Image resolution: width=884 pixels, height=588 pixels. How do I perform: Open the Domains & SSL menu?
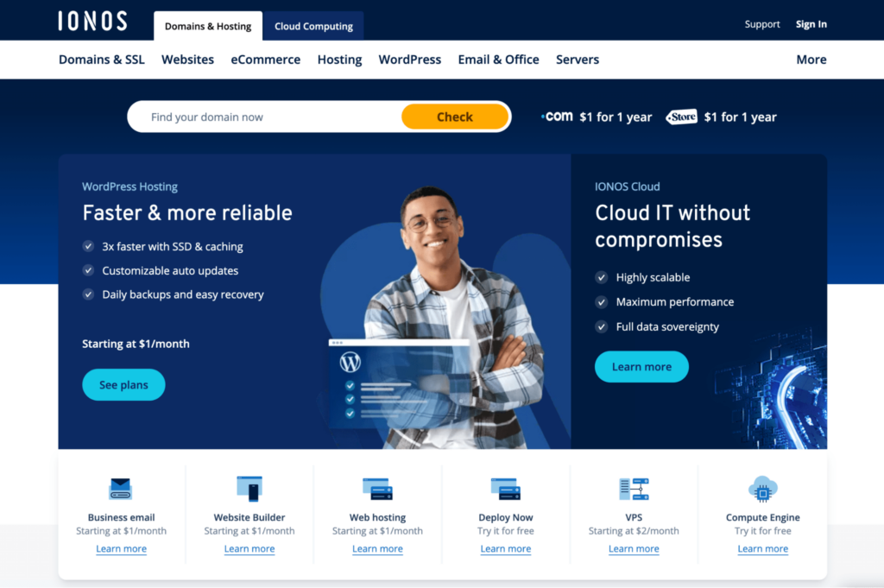click(x=102, y=60)
